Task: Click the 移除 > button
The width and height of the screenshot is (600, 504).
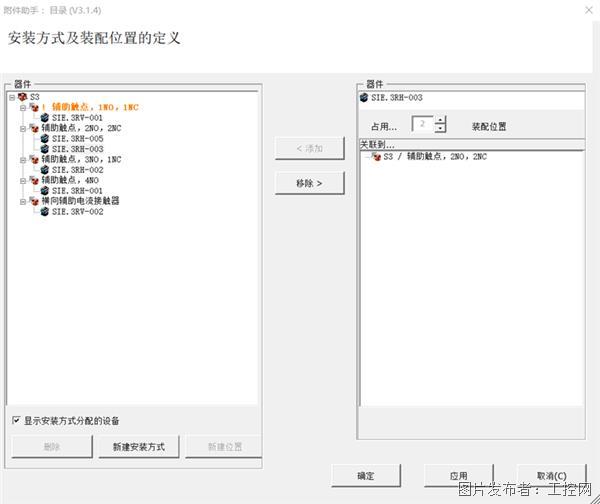Action: [x=309, y=184]
